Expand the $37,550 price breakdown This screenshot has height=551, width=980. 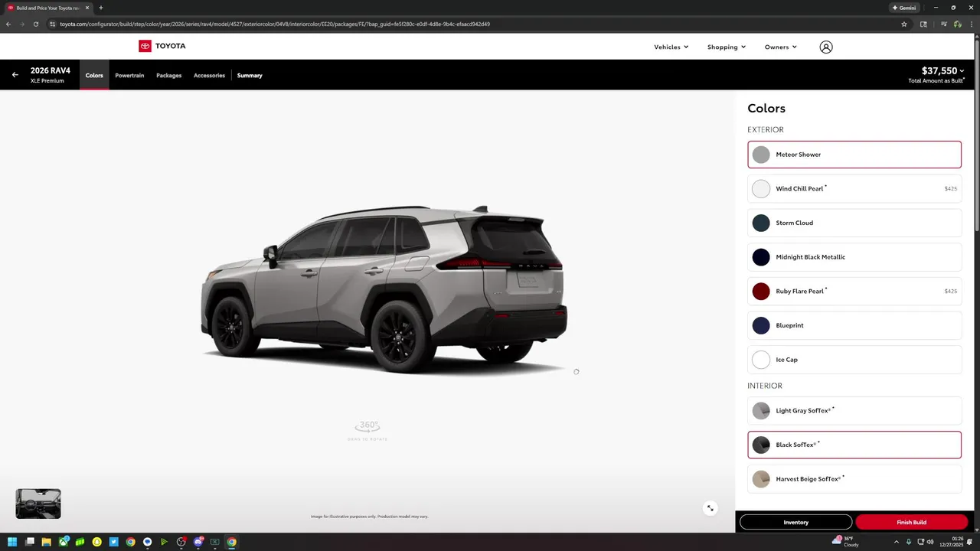click(x=942, y=70)
